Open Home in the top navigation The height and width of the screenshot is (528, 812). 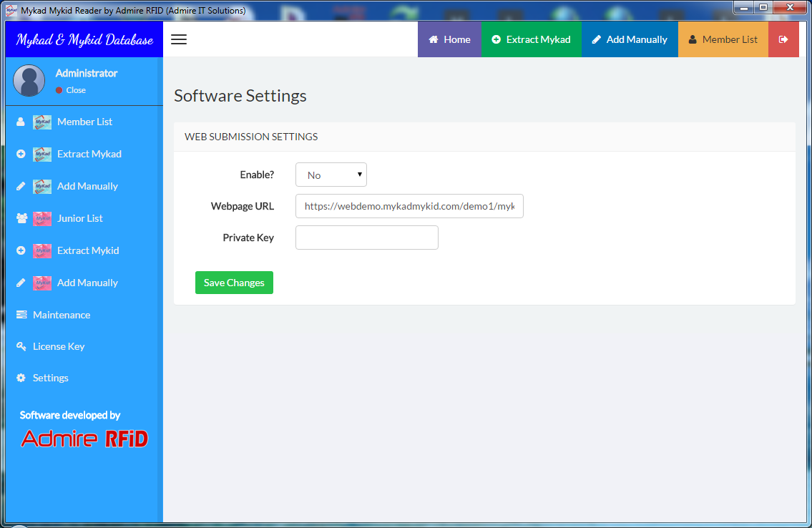coord(449,39)
